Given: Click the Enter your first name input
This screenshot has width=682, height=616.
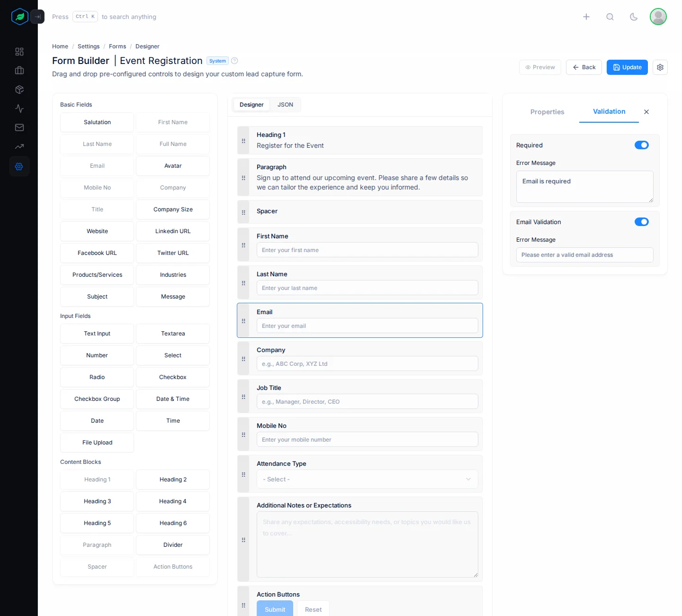Looking at the screenshot, I should click(368, 250).
